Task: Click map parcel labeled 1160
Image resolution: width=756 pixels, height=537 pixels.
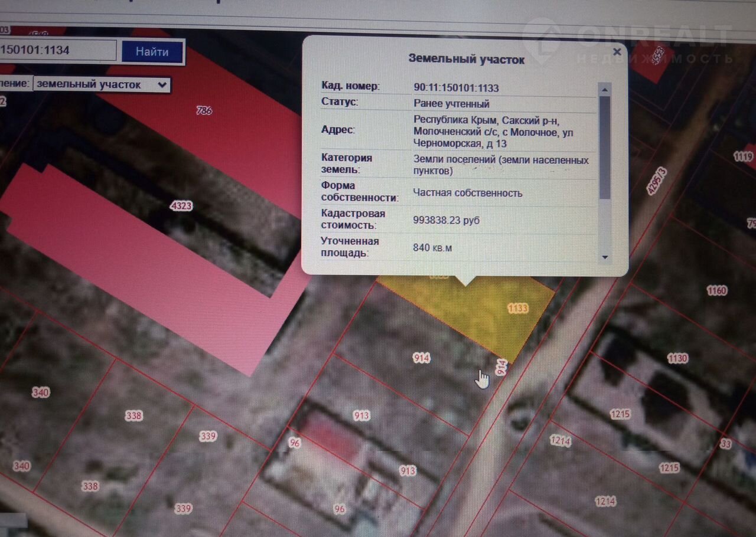Action: tap(716, 291)
